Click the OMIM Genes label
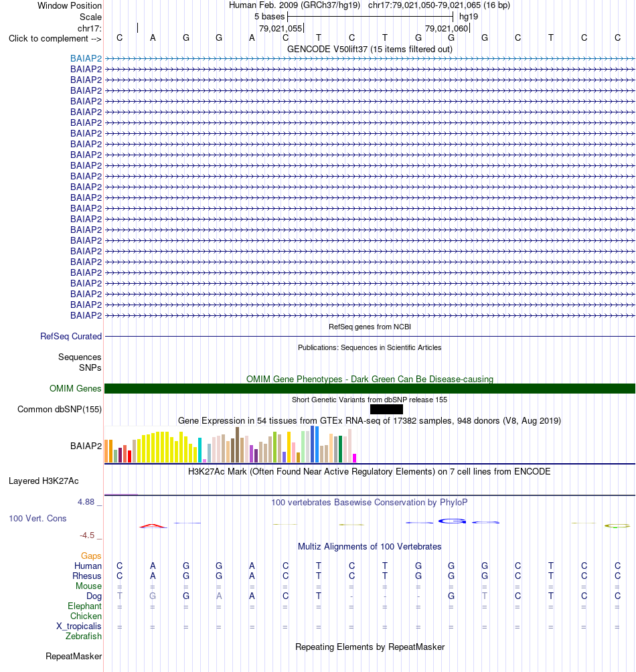Screen dimensions: 636x672 pos(75,388)
